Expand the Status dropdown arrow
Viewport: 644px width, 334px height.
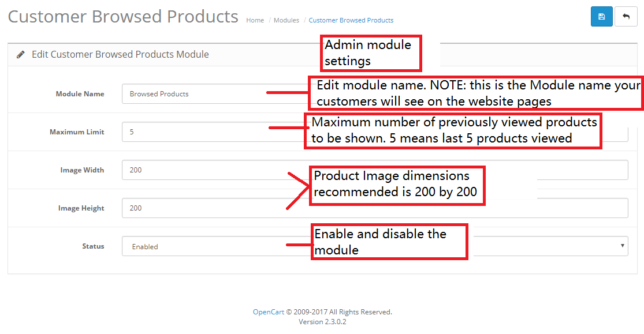pos(622,246)
